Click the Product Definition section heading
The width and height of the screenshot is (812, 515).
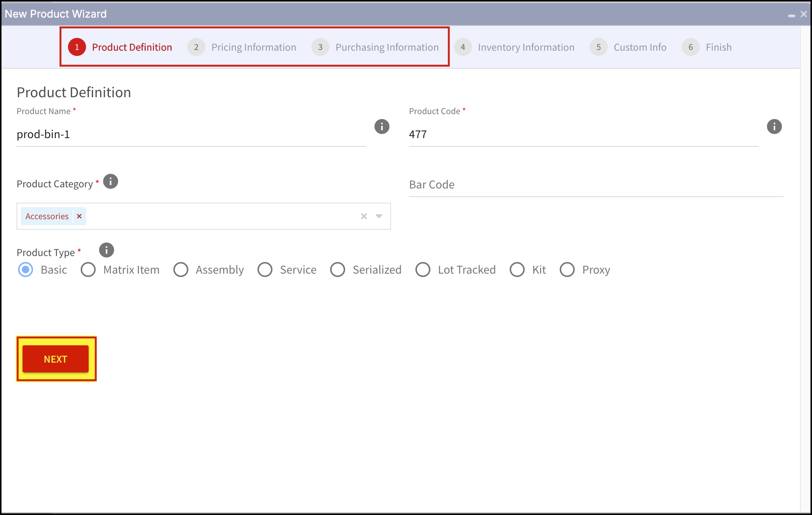pyautogui.click(x=74, y=92)
